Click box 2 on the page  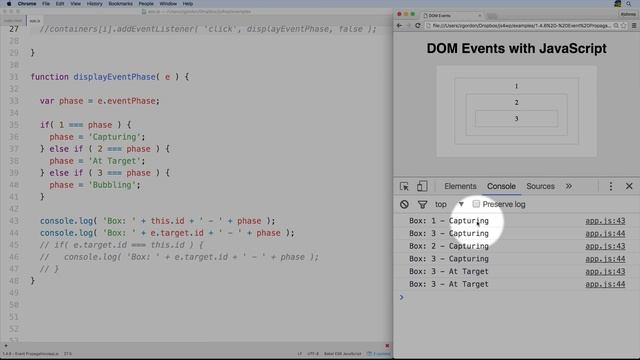tap(516, 102)
